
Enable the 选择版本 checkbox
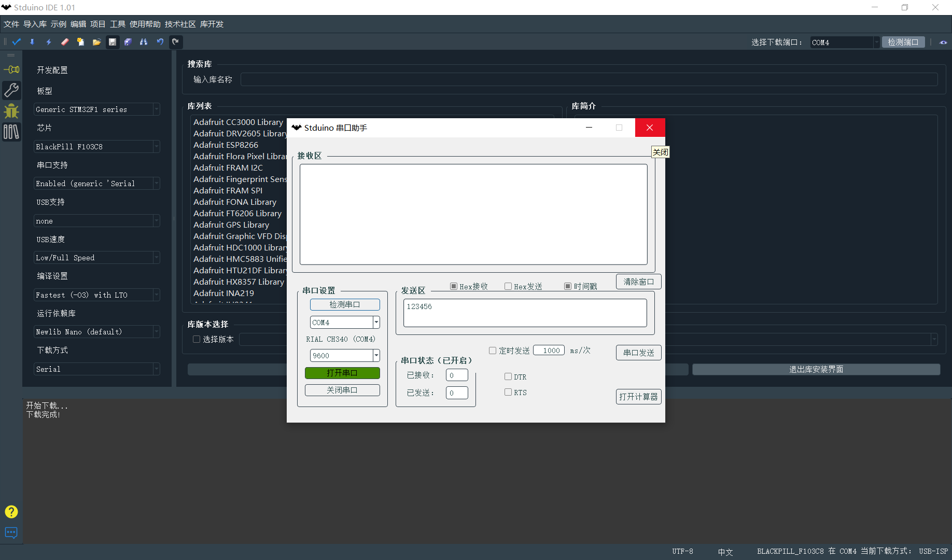197,339
